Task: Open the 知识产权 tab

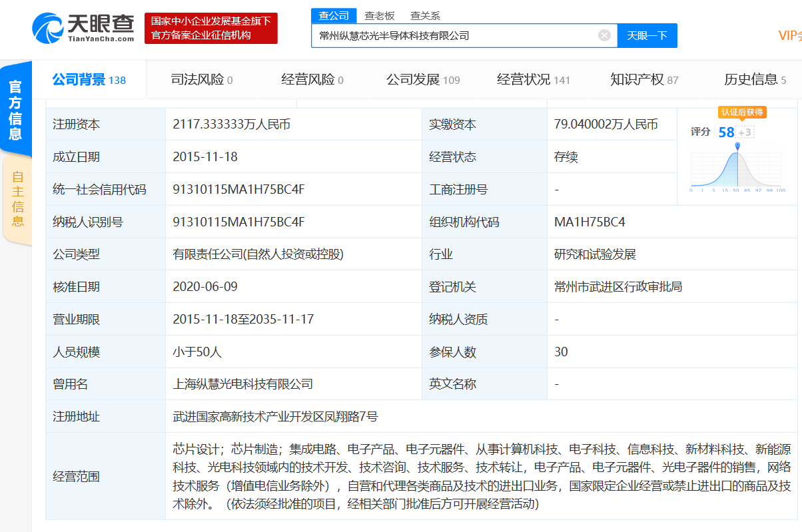Action: (x=643, y=80)
